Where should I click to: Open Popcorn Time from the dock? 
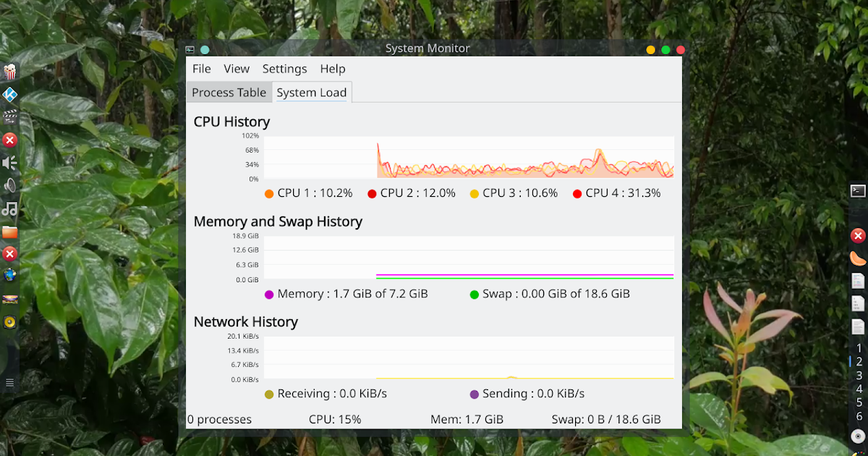tap(11, 70)
